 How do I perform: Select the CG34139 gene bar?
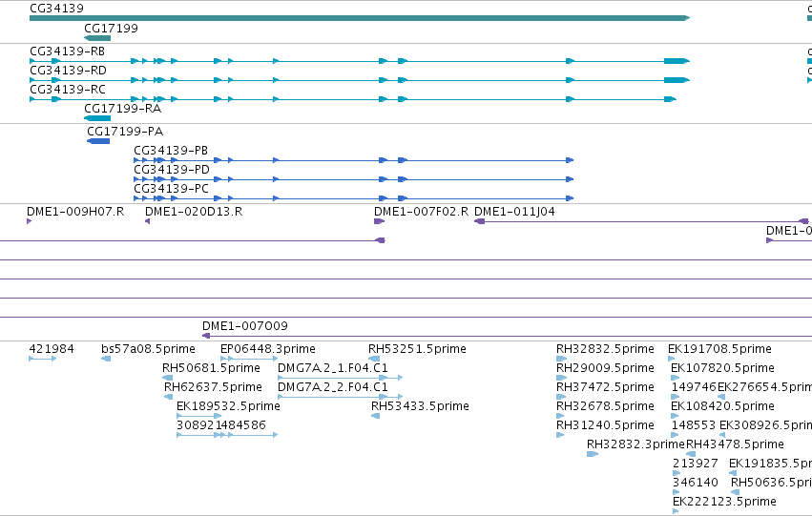[360, 18]
